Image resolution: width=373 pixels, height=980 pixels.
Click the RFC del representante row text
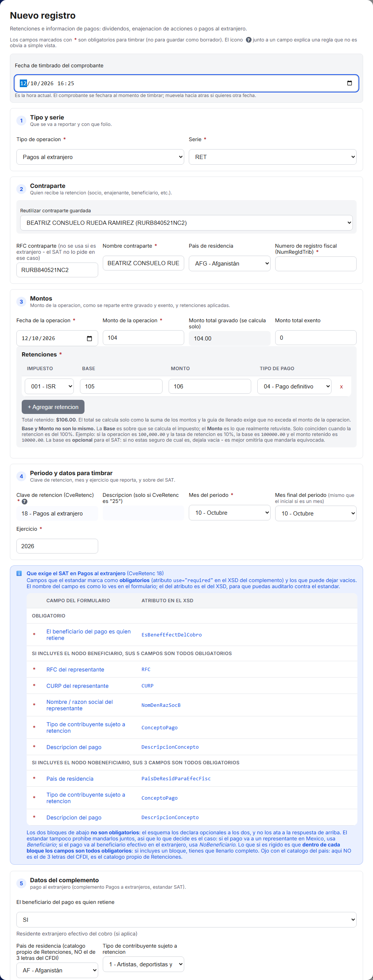point(75,669)
